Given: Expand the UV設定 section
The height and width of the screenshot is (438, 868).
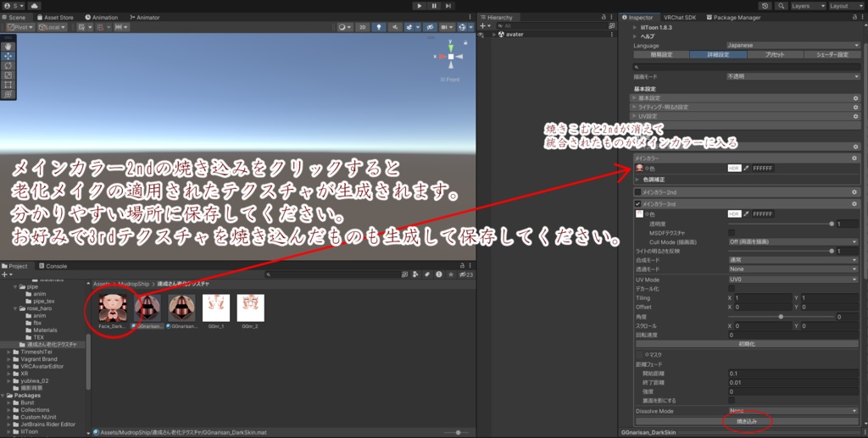Looking at the screenshot, I should (x=746, y=116).
